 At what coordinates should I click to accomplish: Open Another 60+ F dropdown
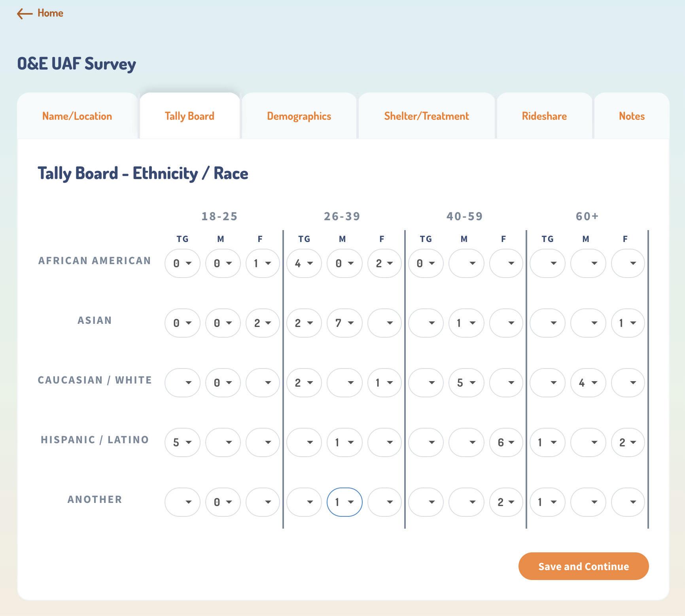point(628,502)
